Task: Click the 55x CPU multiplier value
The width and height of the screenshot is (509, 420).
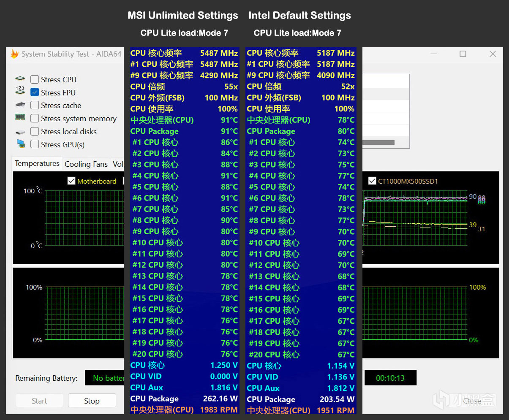Action: tap(231, 87)
